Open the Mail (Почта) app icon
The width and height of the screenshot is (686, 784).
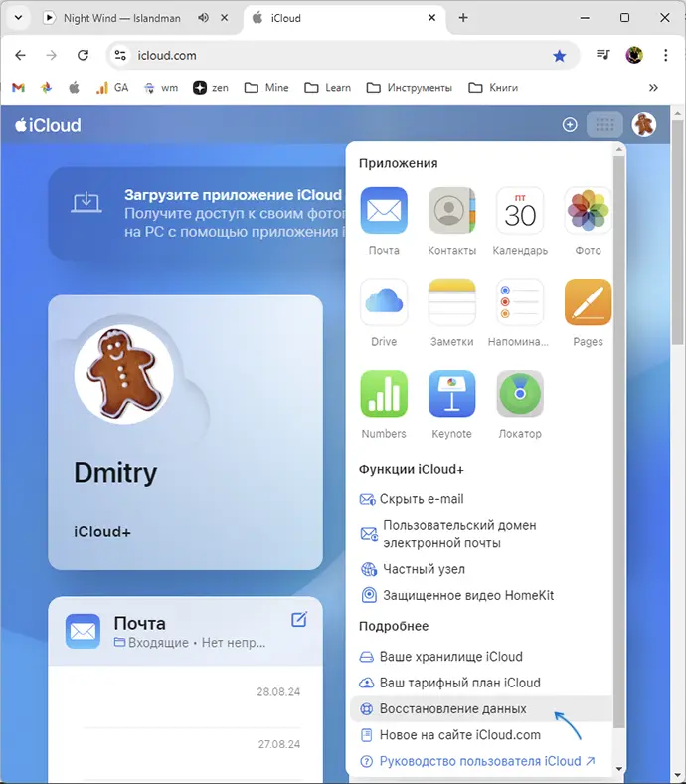384,210
